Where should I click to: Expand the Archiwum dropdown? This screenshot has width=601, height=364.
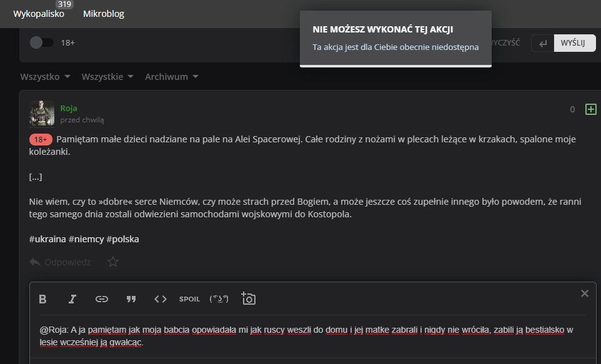click(x=171, y=77)
